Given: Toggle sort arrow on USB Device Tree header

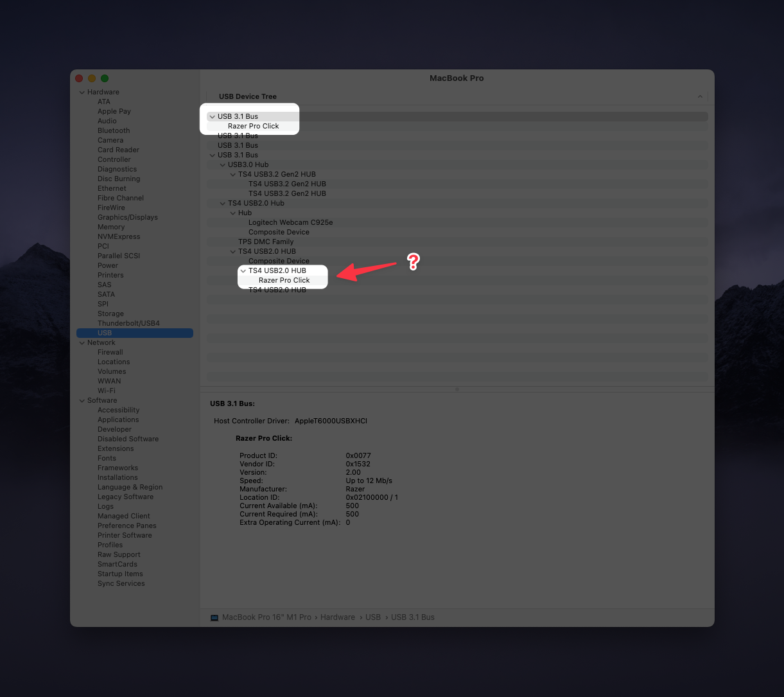Looking at the screenshot, I should coord(700,97).
